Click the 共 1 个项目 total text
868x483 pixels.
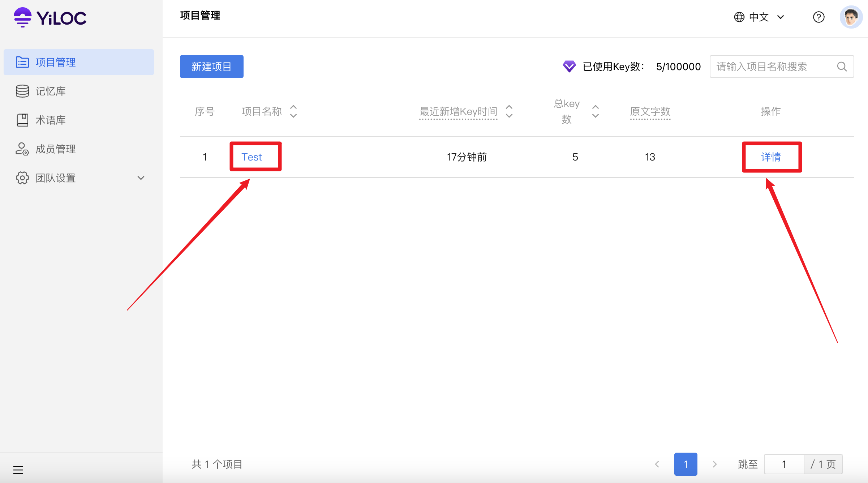tap(217, 464)
